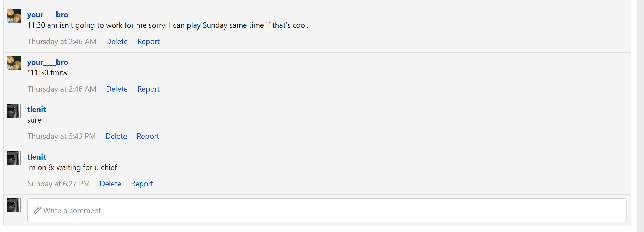The height and width of the screenshot is (232, 644).
Task: Open tlenit's profile from the "waiting for u chief" comment
Action: (36, 157)
